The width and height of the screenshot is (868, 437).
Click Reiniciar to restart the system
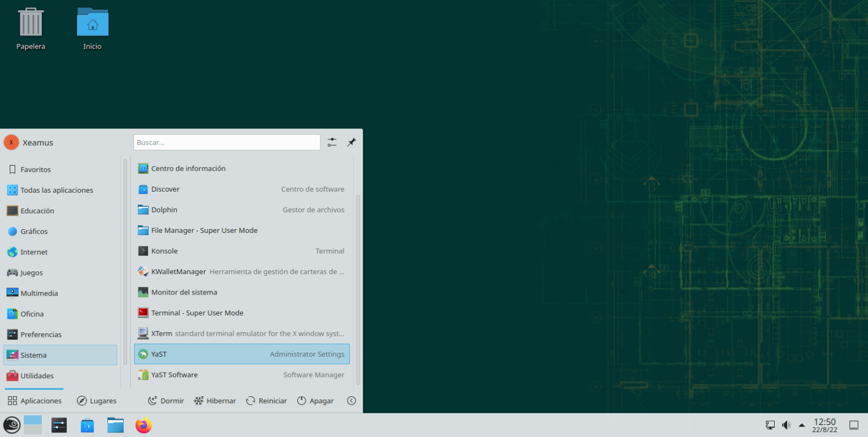[266, 400]
